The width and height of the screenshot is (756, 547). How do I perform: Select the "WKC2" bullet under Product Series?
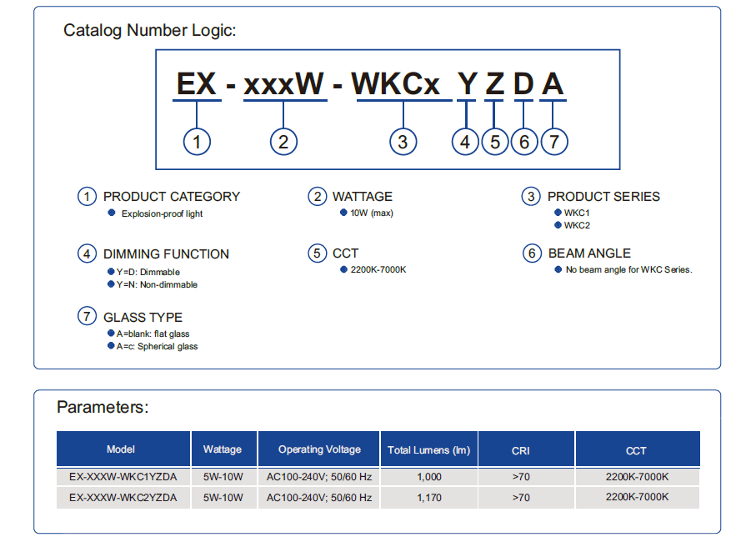(577, 225)
